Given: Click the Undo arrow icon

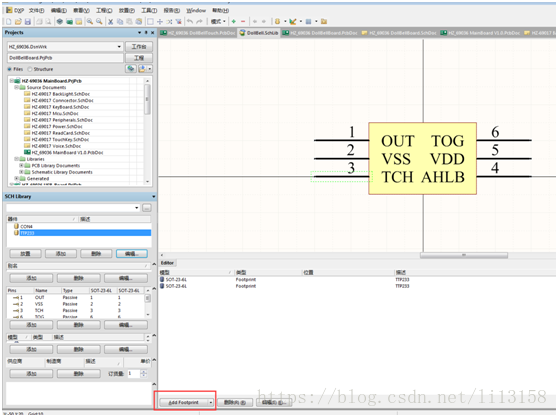Looking at the screenshot, I should click(x=190, y=22).
